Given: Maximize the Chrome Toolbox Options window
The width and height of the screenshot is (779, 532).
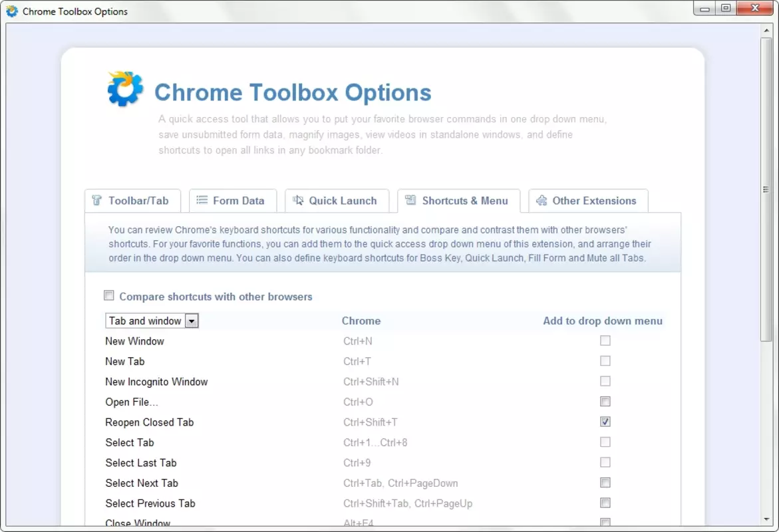Looking at the screenshot, I should click(726, 9).
